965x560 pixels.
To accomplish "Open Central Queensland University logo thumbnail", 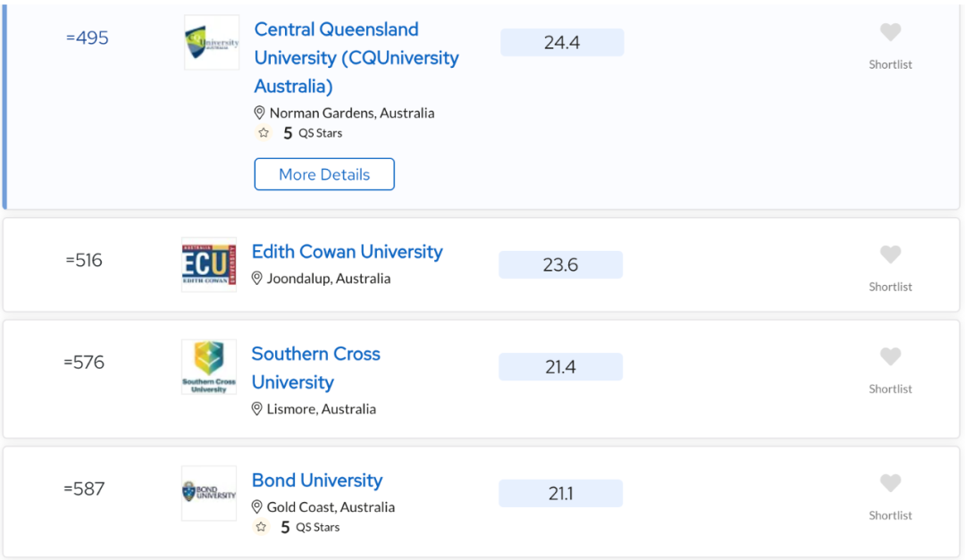I will click(212, 43).
